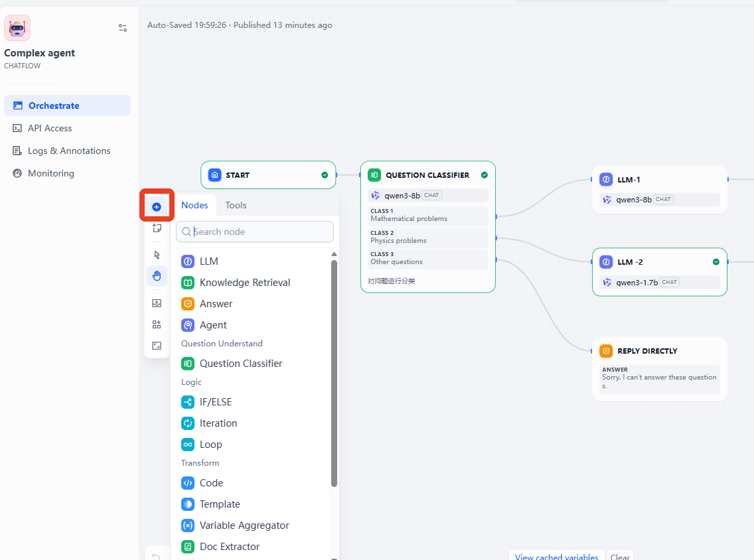Click the green checkmark on the START node

[325, 175]
